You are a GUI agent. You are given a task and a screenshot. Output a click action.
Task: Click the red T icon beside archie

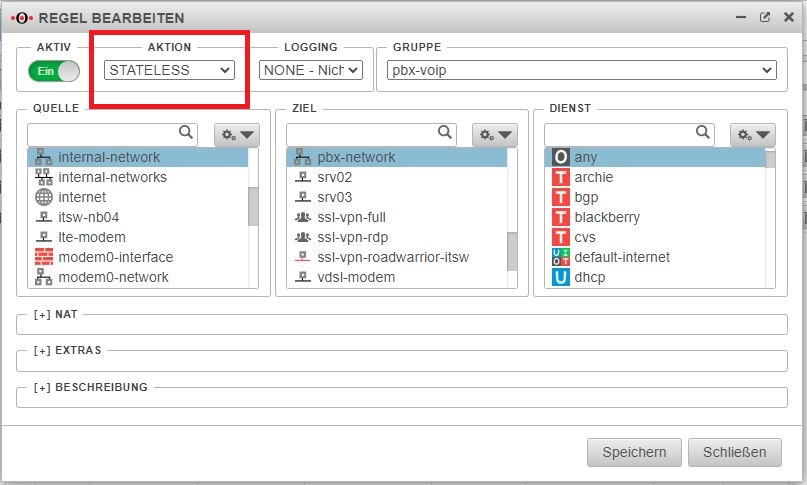click(561, 177)
